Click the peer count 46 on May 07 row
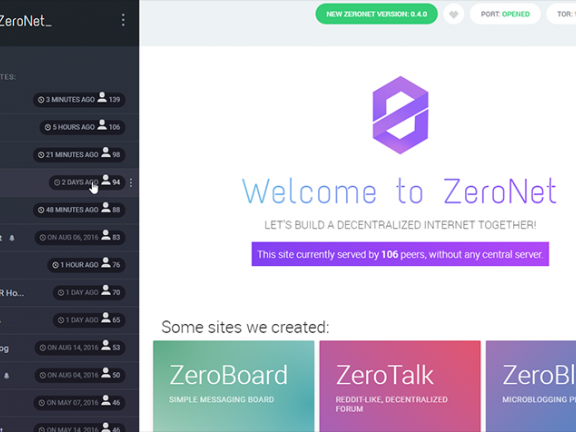 (116, 403)
